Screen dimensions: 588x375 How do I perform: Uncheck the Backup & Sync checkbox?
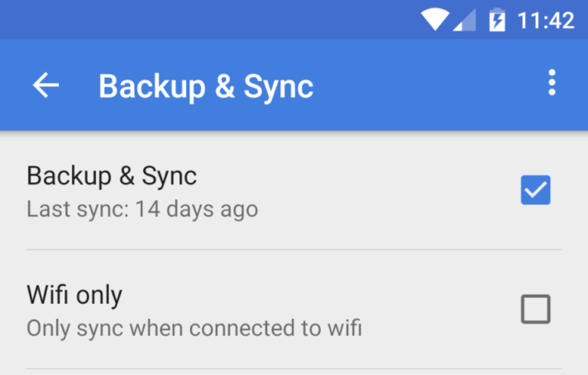(x=536, y=190)
